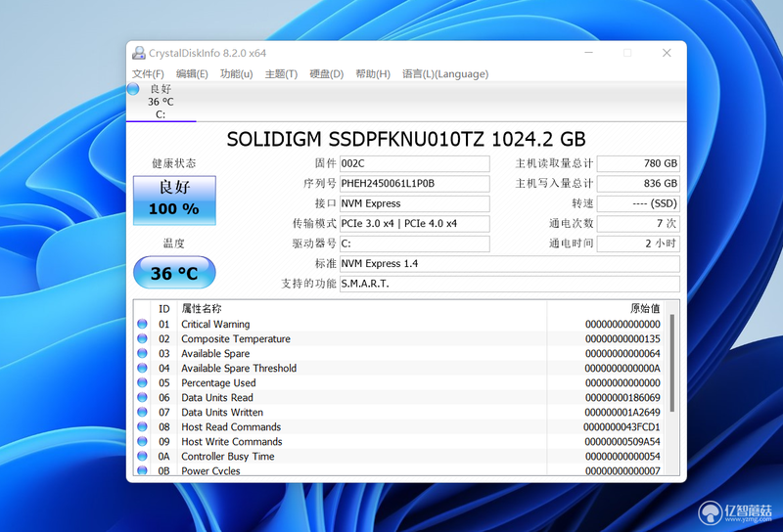Select the Host Write Commands attribute name

[232, 442]
